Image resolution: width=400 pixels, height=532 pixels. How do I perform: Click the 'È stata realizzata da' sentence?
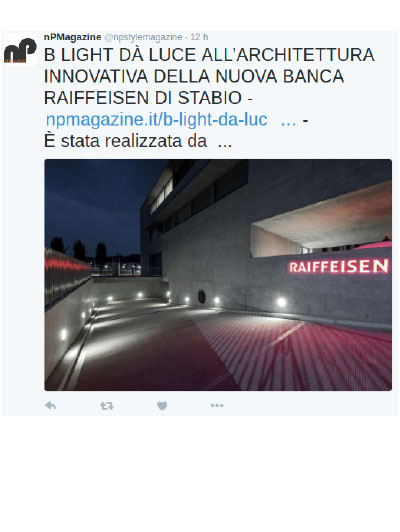126,141
